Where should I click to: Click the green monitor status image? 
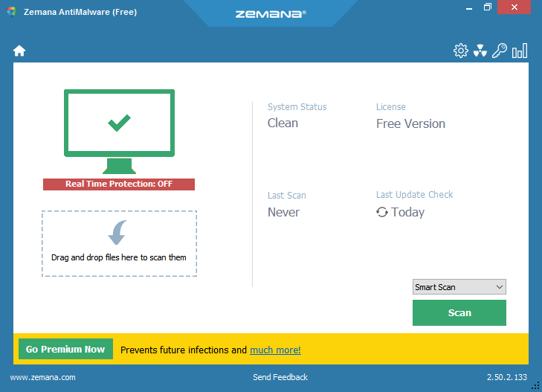pyautogui.click(x=119, y=132)
